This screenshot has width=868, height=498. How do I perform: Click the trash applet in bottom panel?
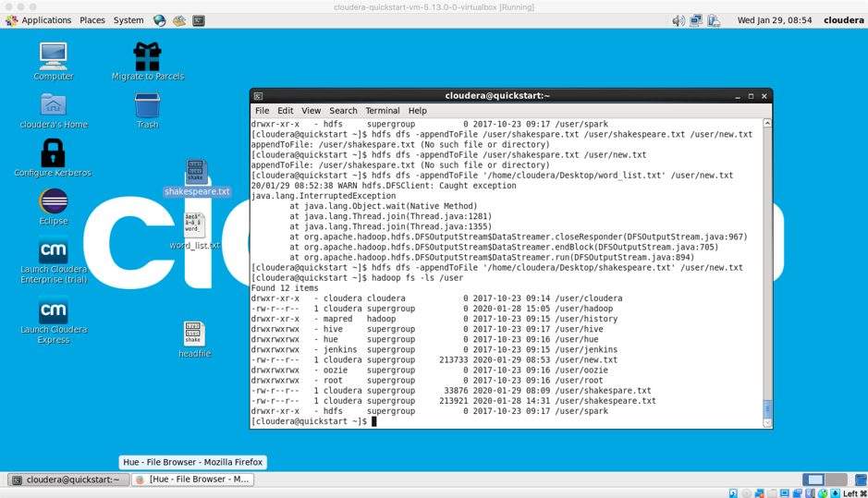coord(861,480)
